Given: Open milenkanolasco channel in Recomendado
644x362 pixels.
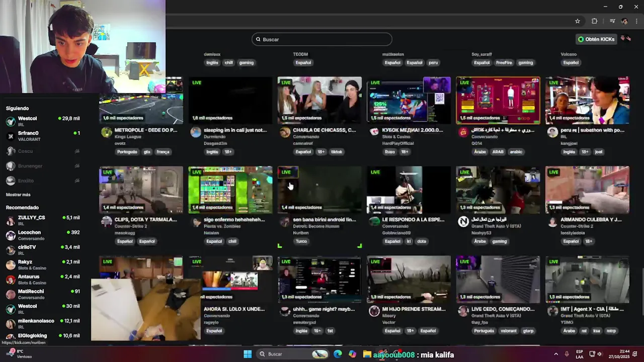Looking at the screenshot, I should pos(43,323).
